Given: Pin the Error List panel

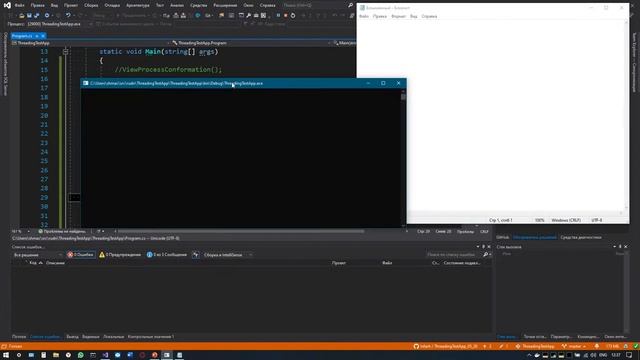Looking at the screenshot, I should pos(484,247).
